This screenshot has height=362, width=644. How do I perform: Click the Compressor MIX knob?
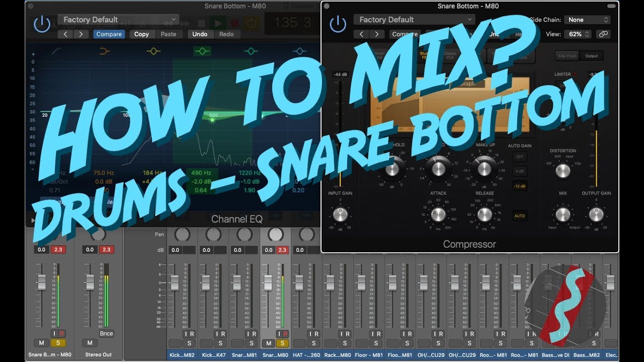click(563, 215)
